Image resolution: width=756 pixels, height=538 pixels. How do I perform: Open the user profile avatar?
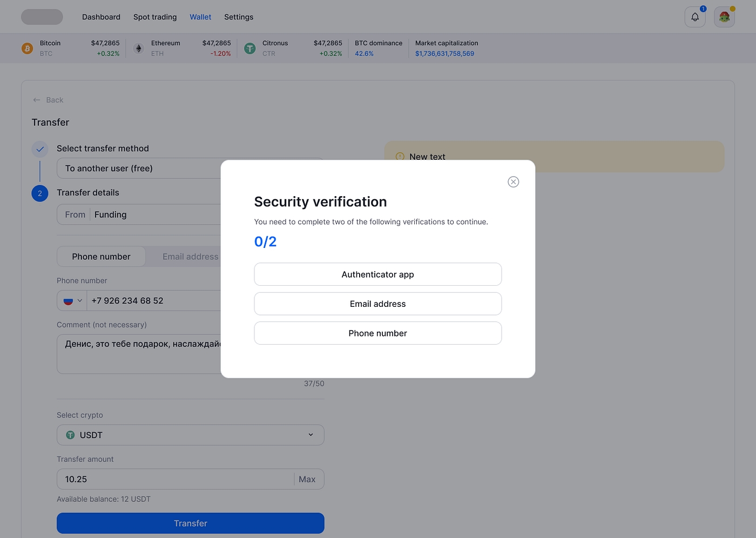click(724, 17)
